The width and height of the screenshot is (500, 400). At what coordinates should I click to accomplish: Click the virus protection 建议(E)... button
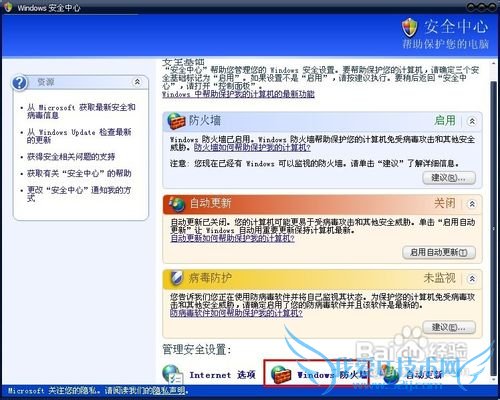click(x=449, y=327)
